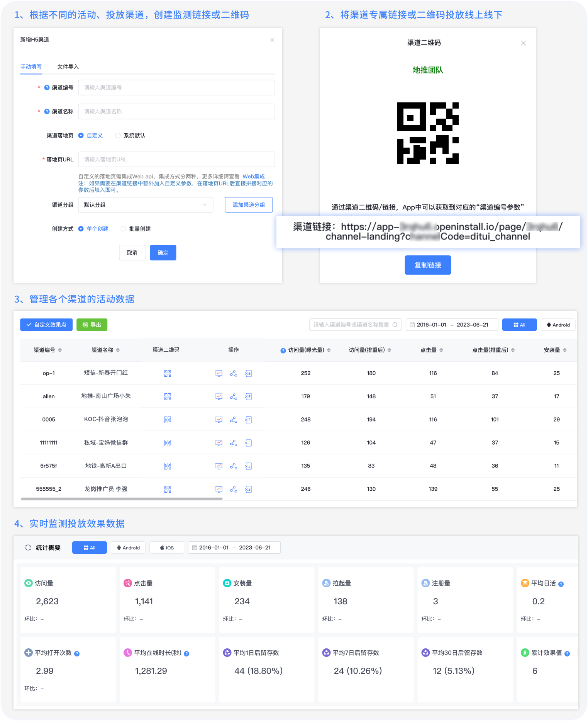Click 复制链接 button
Image resolution: width=588 pixels, height=721 pixels.
[x=428, y=265]
